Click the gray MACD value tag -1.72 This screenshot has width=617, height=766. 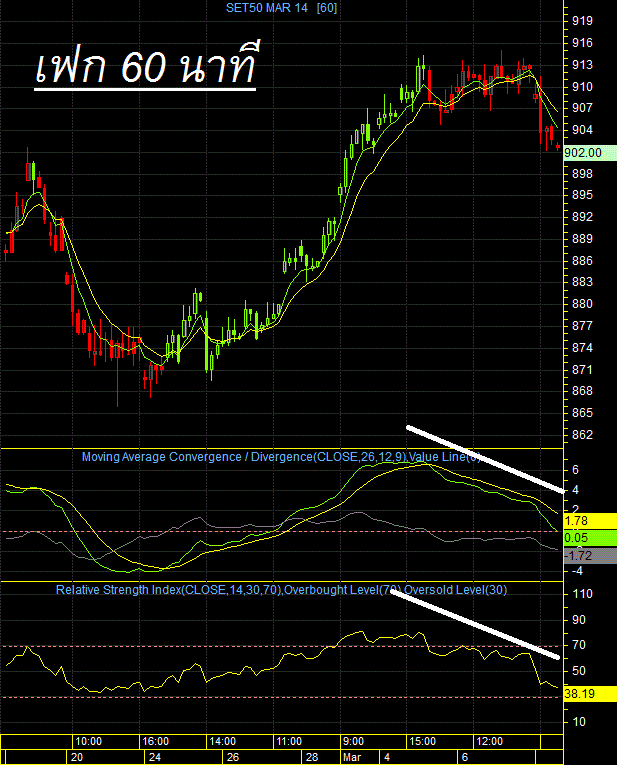[x=590, y=555]
